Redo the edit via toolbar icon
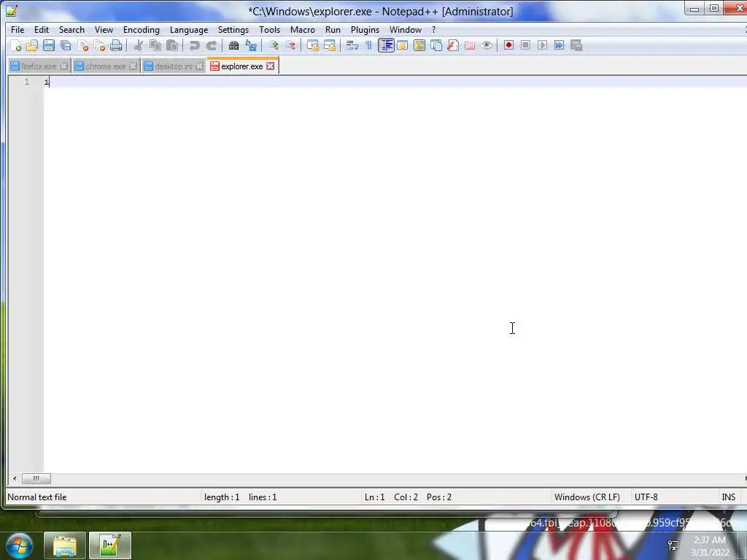This screenshot has height=560, width=747. point(212,46)
